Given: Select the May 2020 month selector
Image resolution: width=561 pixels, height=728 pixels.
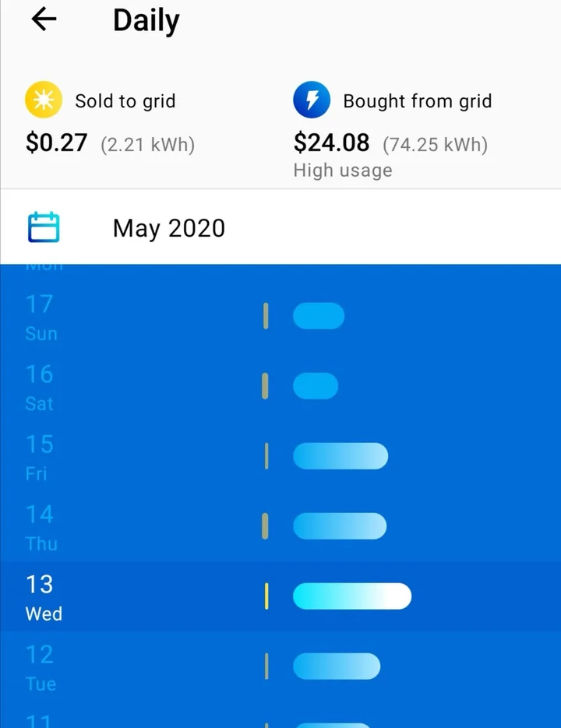Looking at the screenshot, I should tap(169, 228).
